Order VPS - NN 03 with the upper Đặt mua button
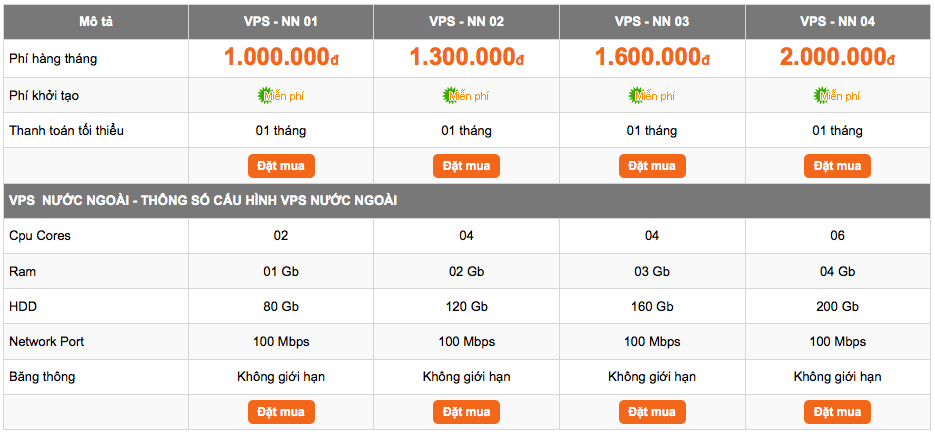This screenshot has height=433, width=935. pyautogui.click(x=652, y=166)
